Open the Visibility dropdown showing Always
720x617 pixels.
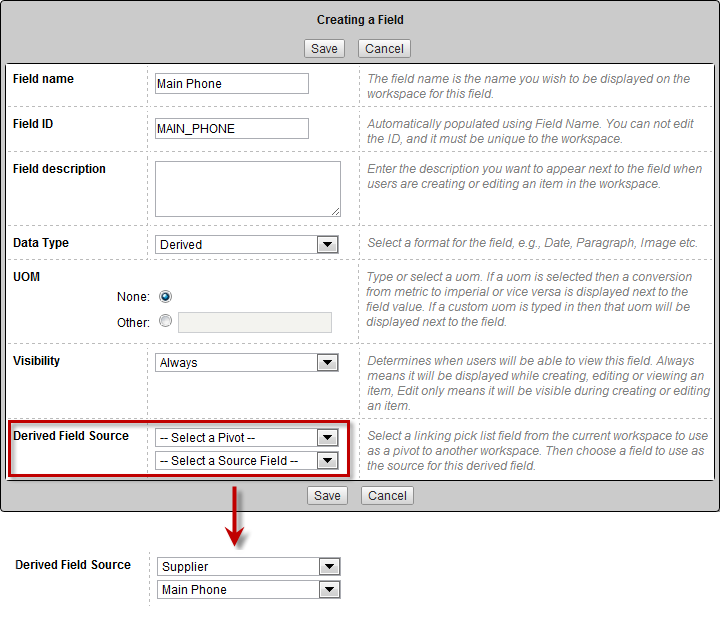coord(247,363)
